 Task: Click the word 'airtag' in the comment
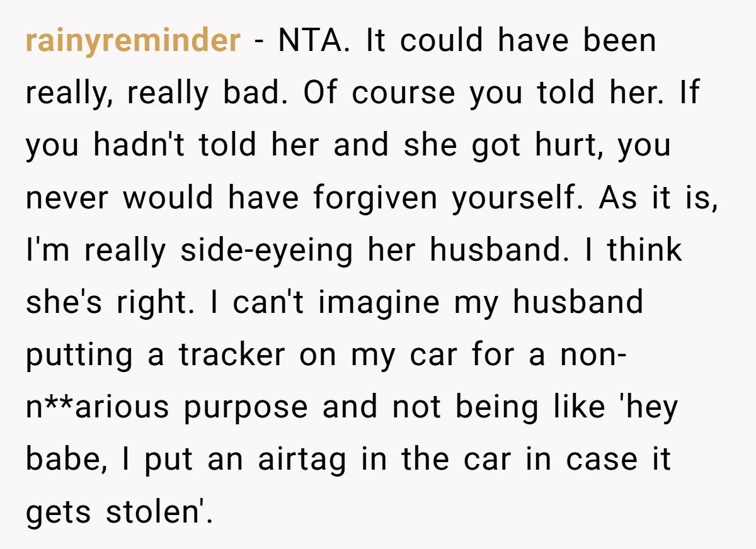[x=302, y=460]
